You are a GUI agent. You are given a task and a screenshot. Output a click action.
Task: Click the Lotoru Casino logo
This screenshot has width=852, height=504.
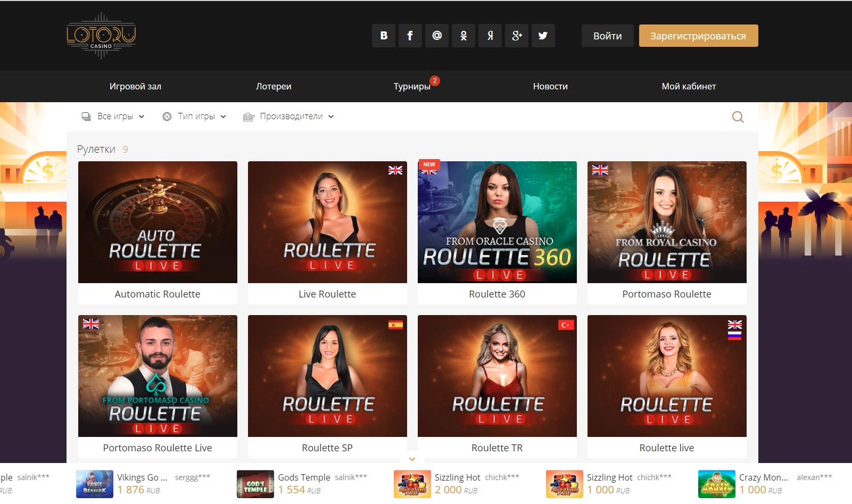click(101, 36)
